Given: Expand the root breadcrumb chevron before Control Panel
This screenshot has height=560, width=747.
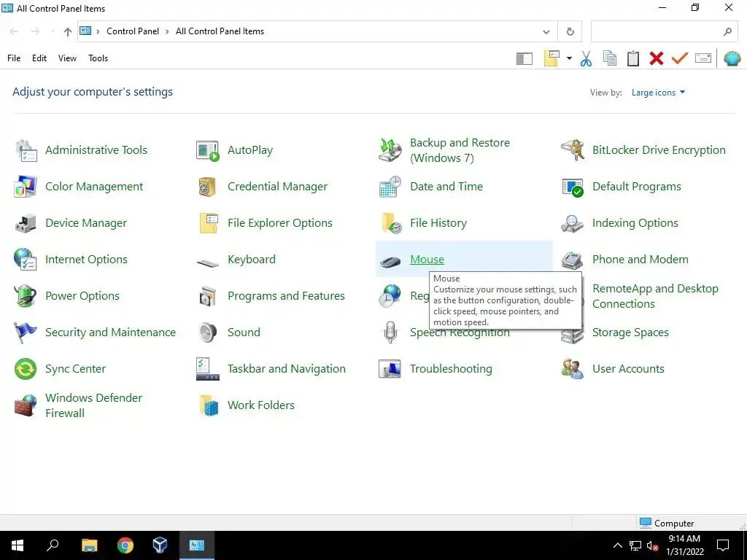Looking at the screenshot, I should (98, 31).
